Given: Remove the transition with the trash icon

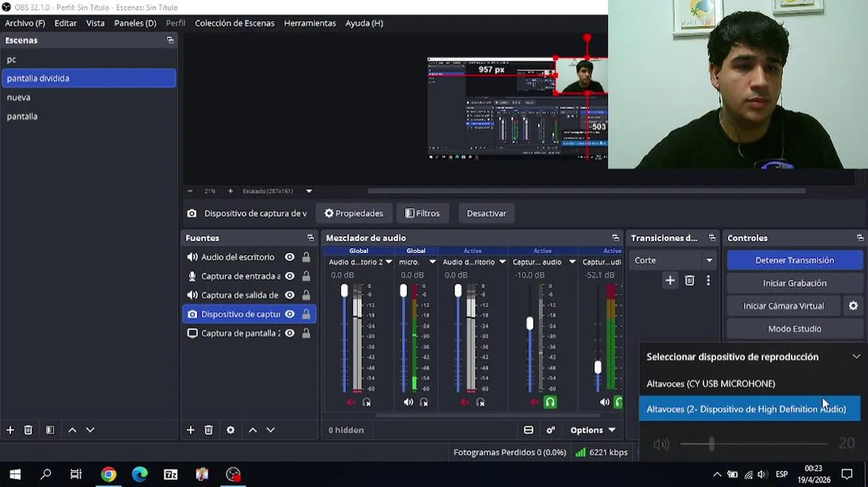Looking at the screenshot, I should 690,280.
